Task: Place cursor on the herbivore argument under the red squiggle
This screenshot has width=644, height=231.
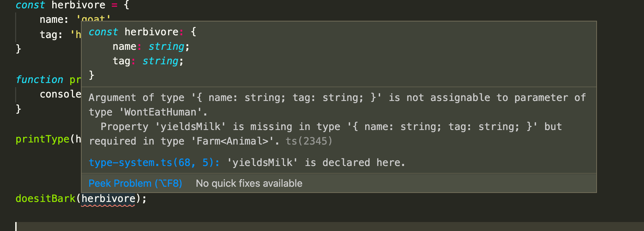Action: [x=109, y=198]
